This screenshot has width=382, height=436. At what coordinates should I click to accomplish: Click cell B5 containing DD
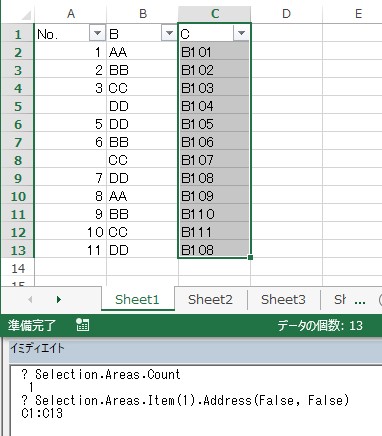pyautogui.click(x=142, y=105)
